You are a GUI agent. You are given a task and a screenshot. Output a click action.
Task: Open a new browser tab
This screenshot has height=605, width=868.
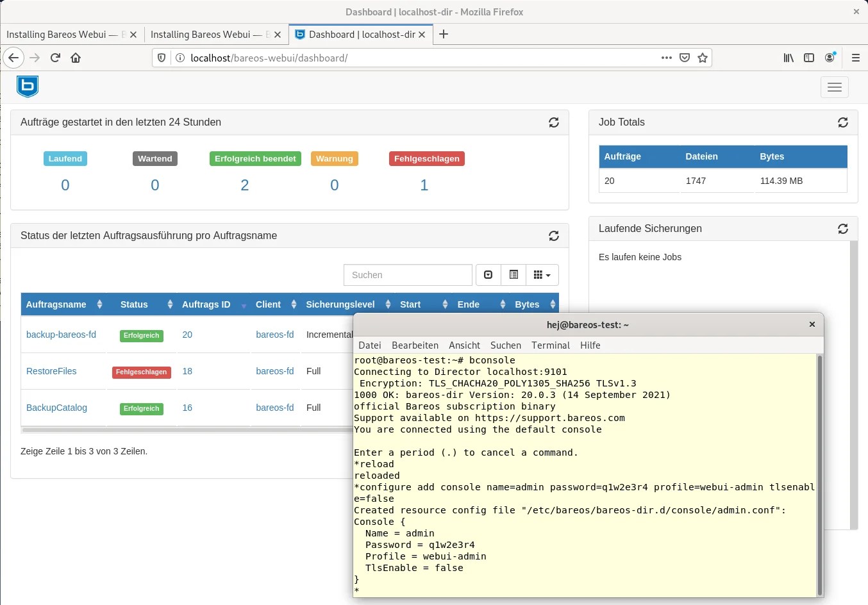444,34
